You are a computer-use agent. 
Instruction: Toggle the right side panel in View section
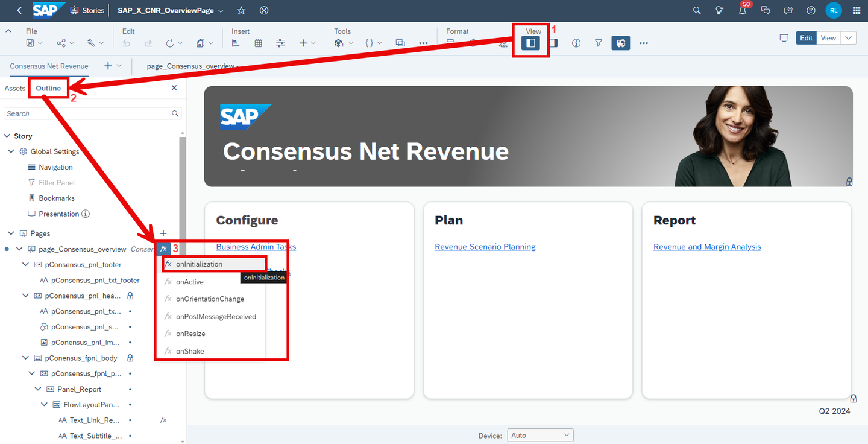click(x=553, y=43)
